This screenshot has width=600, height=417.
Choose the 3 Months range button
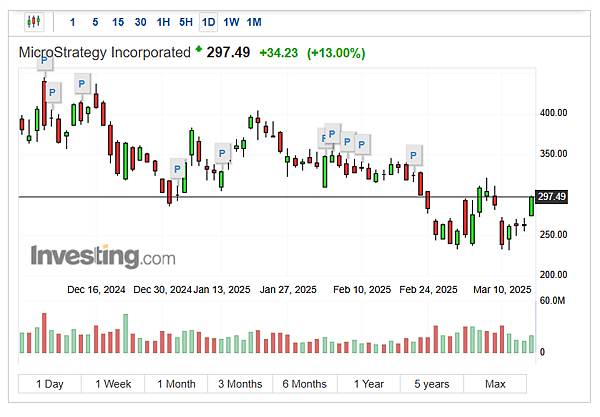[240, 384]
